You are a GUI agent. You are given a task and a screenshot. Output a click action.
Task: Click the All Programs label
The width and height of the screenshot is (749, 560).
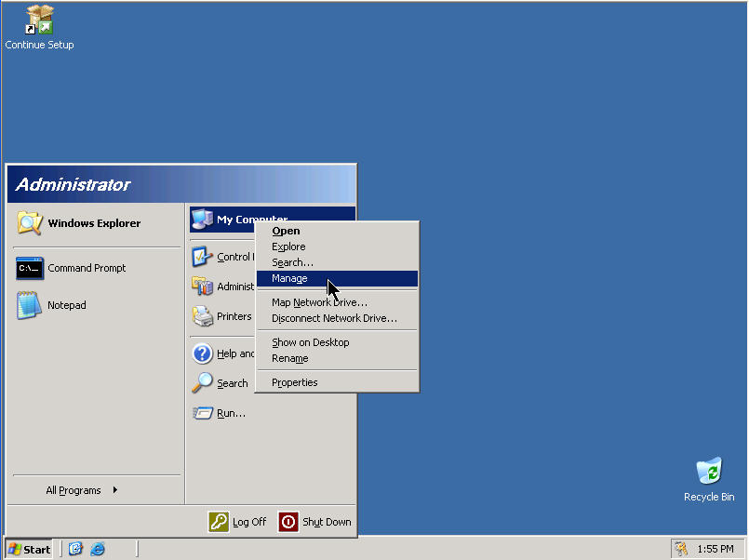tap(74, 490)
